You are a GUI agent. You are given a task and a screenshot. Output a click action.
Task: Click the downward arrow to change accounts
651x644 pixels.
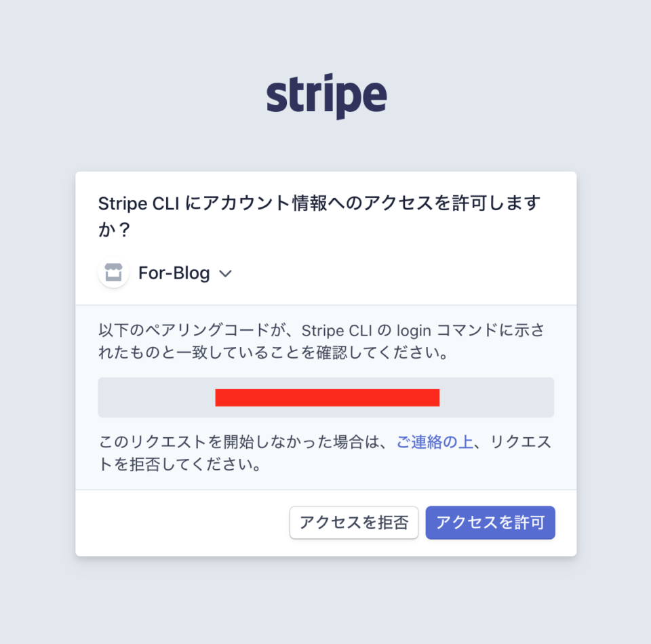(226, 273)
